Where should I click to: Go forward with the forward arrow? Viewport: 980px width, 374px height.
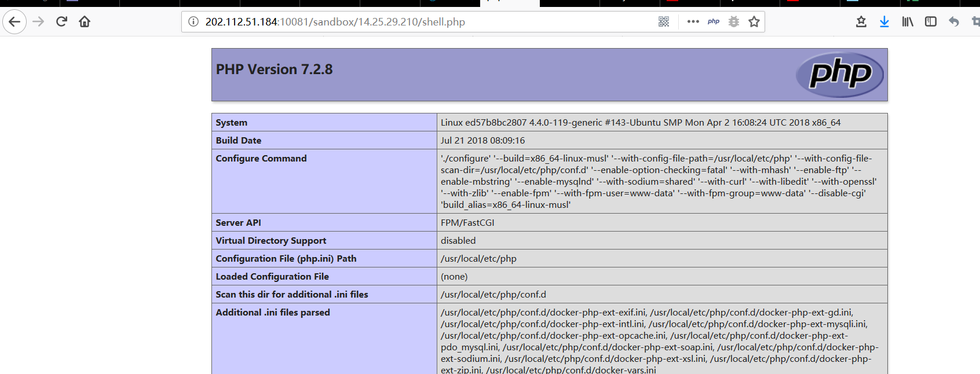point(38,22)
